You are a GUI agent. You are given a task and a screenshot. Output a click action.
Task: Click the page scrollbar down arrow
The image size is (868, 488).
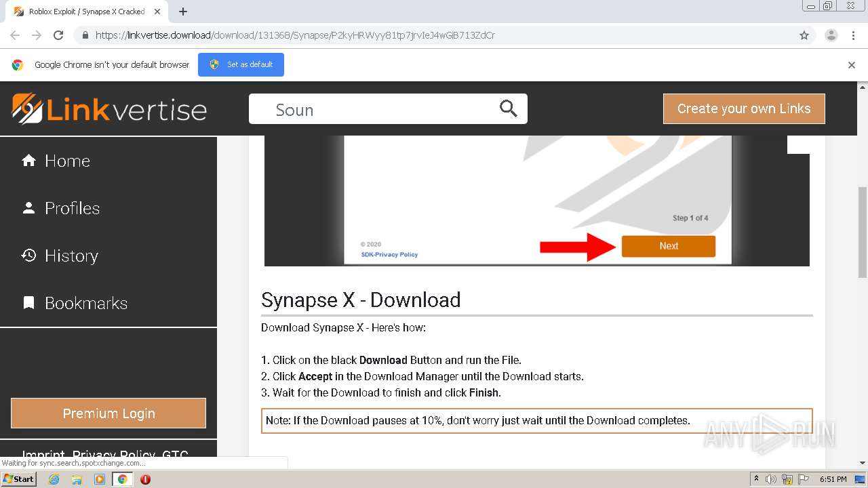[863, 463]
